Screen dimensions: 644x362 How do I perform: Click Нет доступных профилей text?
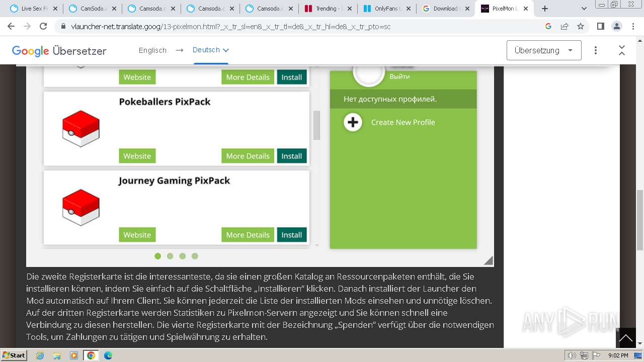390,99
